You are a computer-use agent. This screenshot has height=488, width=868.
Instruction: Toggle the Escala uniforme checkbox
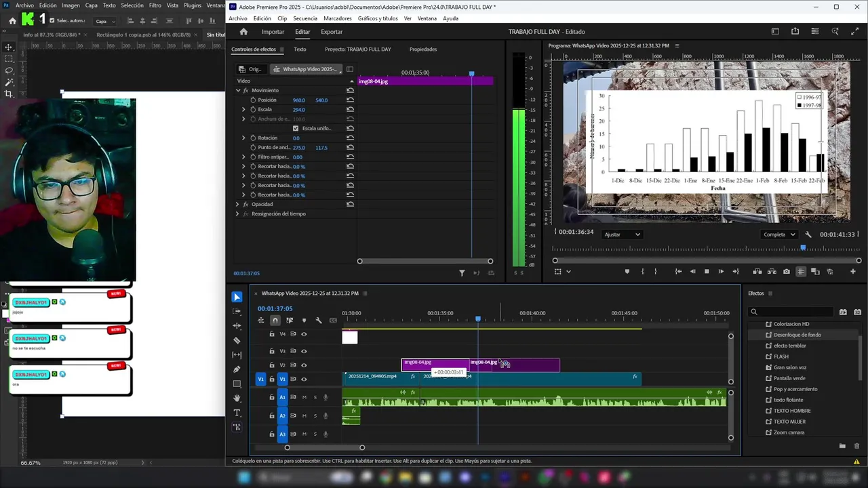tap(296, 128)
